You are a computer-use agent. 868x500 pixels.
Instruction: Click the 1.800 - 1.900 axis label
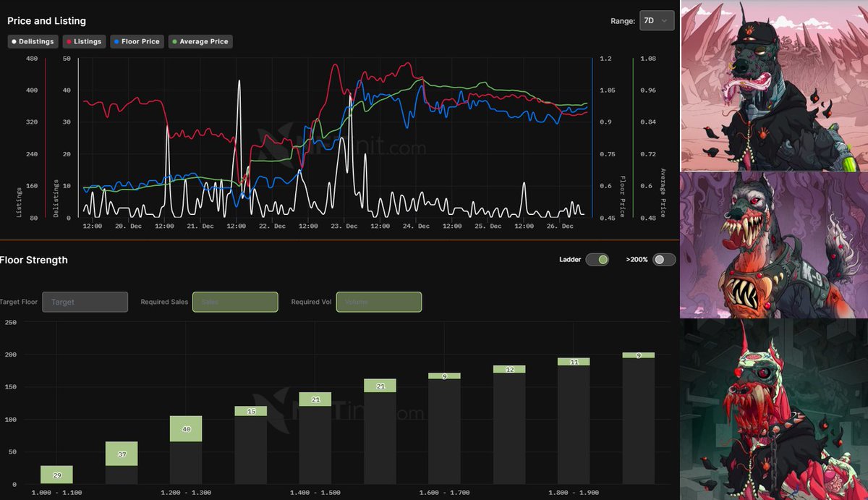coord(574,493)
